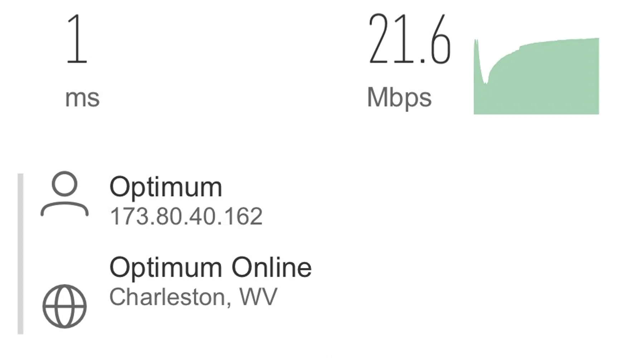The image size is (644, 358).
Task: Click the Charleston, WV server location
Action: [193, 297]
